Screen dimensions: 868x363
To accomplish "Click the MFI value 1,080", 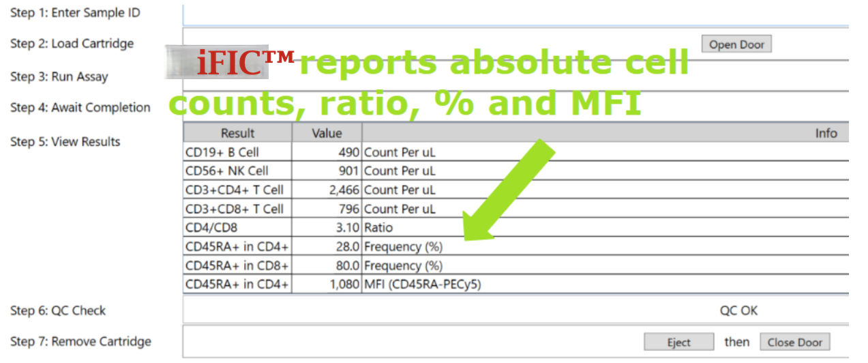I will tap(345, 285).
